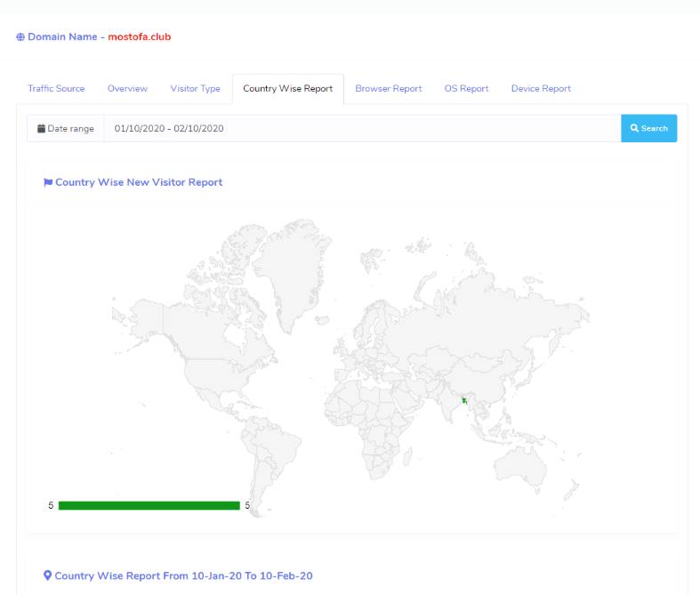Click the green visitor count legend bar
The width and height of the screenshot is (700, 595).
coord(149,505)
